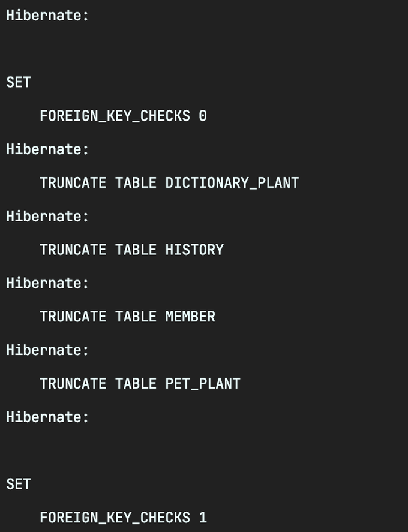Click the PET_PLANT table name
408x532 pixels.
tap(203, 384)
